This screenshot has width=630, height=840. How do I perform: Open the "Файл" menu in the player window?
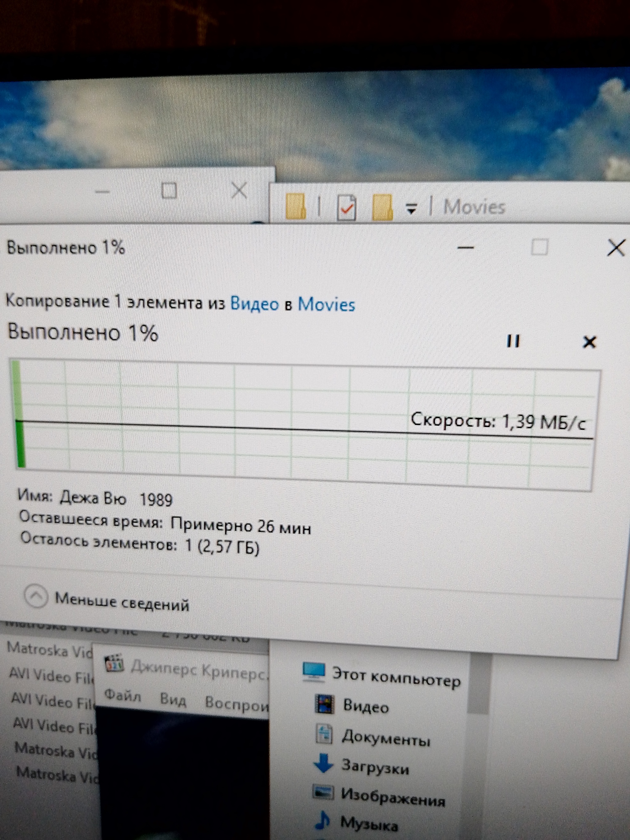(122, 696)
